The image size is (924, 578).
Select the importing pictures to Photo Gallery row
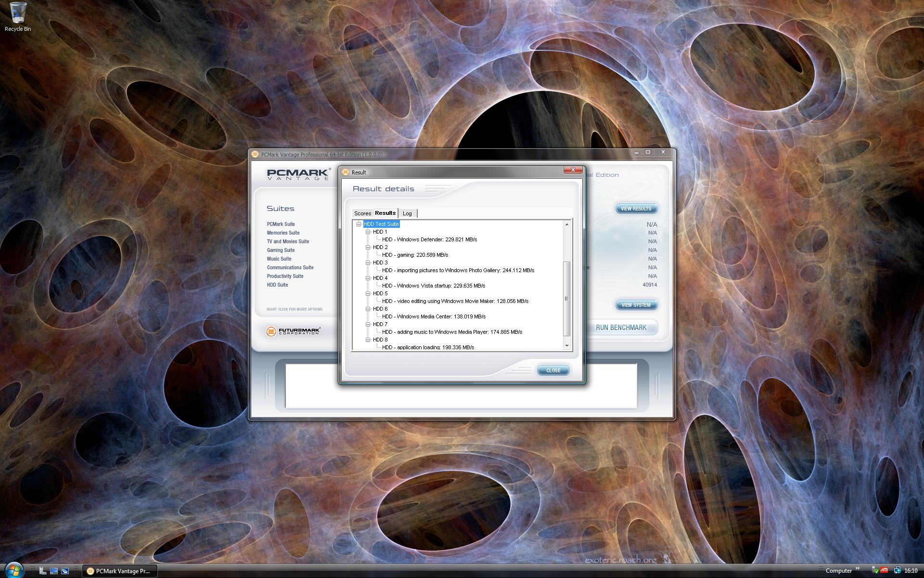coord(458,270)
